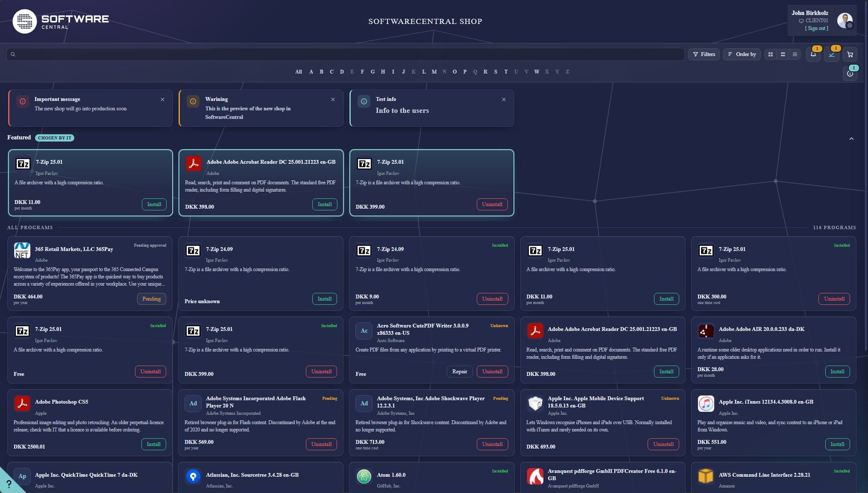Switch to grid tile view
Viewport: 868px width, 493px height.
[771, 54]
